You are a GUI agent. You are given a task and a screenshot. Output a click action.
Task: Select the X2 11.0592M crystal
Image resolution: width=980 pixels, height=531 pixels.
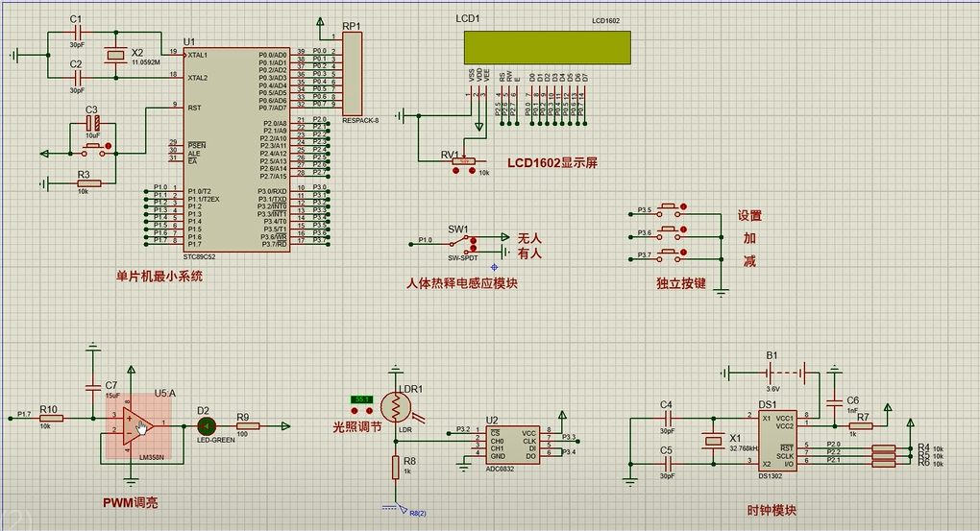tap(116, 55)
